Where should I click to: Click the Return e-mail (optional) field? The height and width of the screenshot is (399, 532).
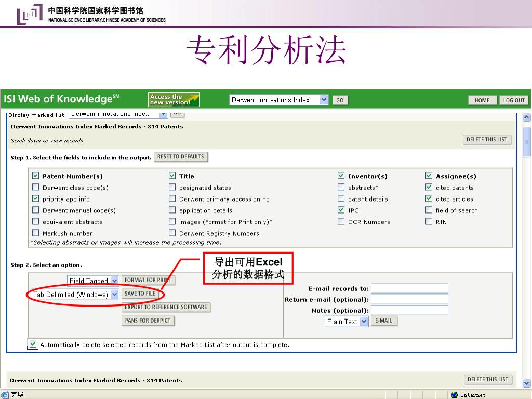pyautogui.click(x=409, y=299)
